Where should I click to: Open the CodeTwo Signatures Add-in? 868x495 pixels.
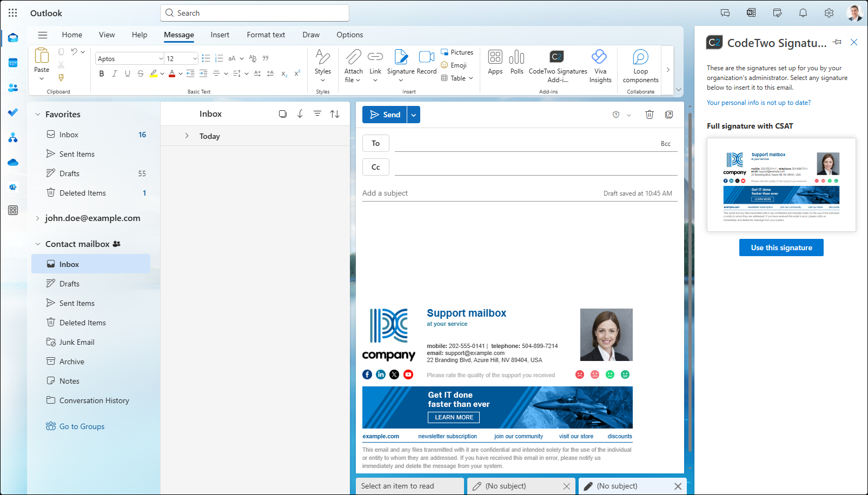tap(556, 64)
